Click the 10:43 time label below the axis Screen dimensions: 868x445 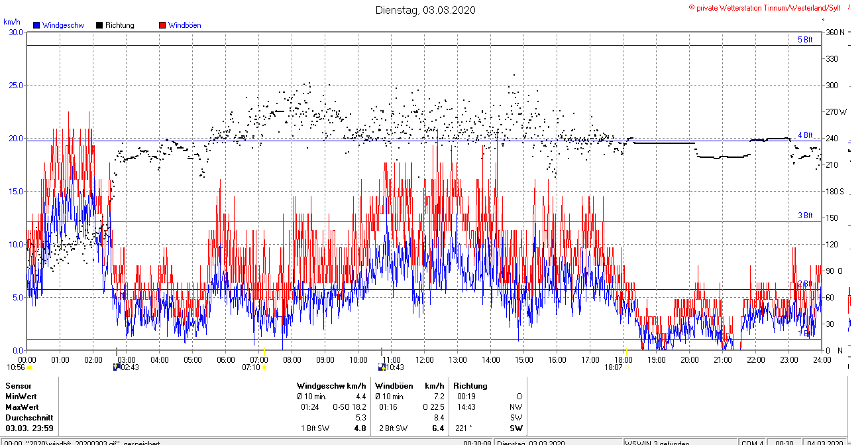(395, 367)
